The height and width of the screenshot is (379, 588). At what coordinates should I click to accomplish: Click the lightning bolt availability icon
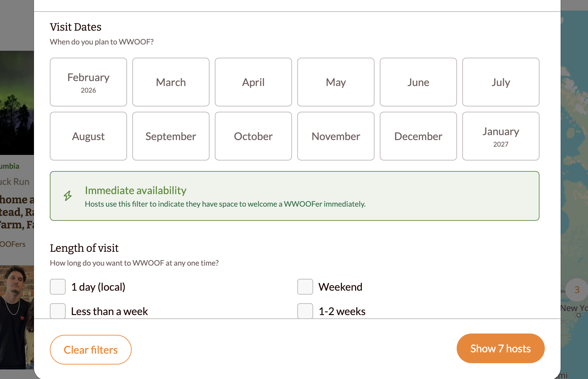[x=68, y=196]
